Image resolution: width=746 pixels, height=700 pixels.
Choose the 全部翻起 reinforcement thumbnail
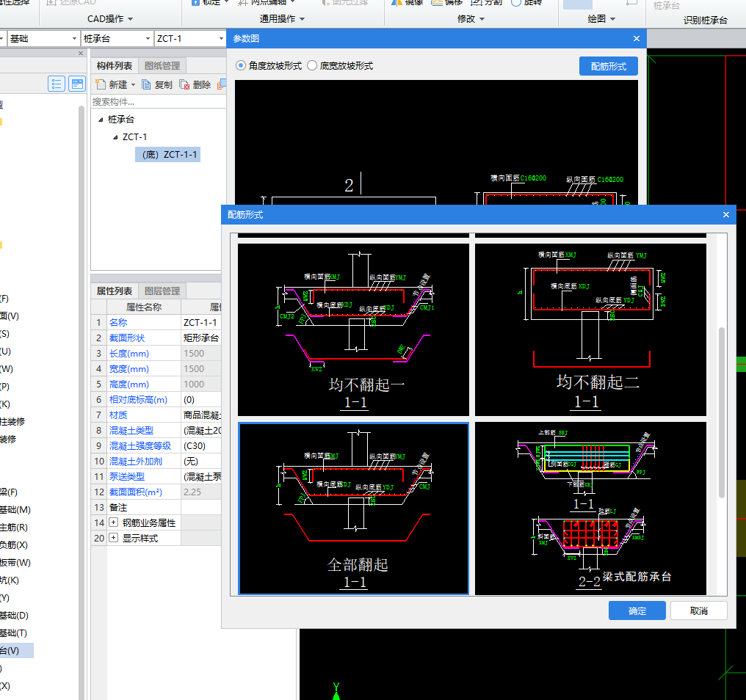(x=353, y=508)
